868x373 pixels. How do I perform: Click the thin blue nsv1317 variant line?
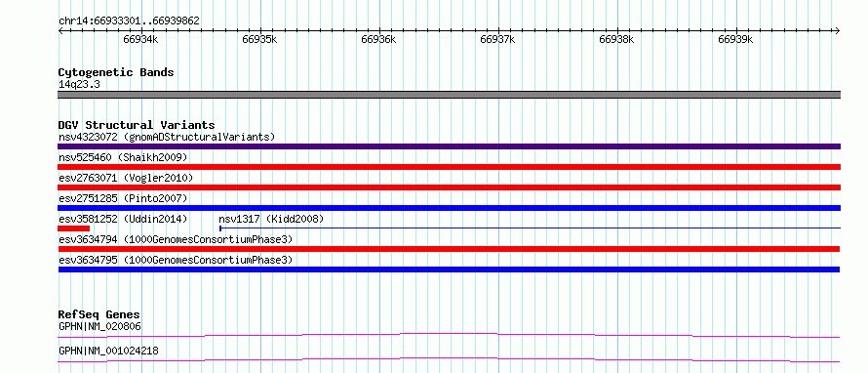pos(531,228)
